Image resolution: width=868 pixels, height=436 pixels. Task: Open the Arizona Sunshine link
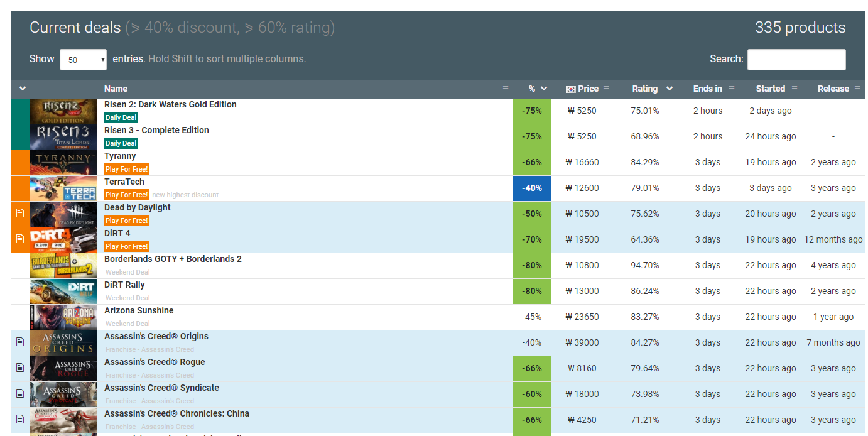click(139, 310)
